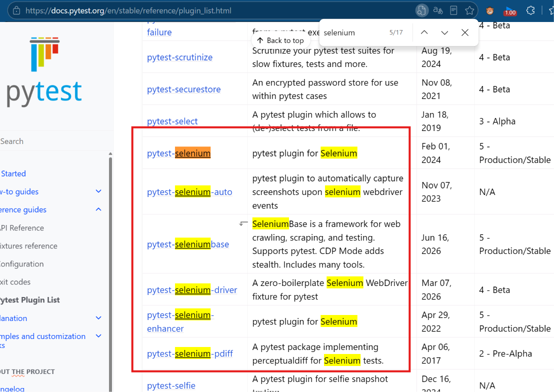554x392 pixels.
Task: Open the Get Started sidebar link
Action: point(13,173)
